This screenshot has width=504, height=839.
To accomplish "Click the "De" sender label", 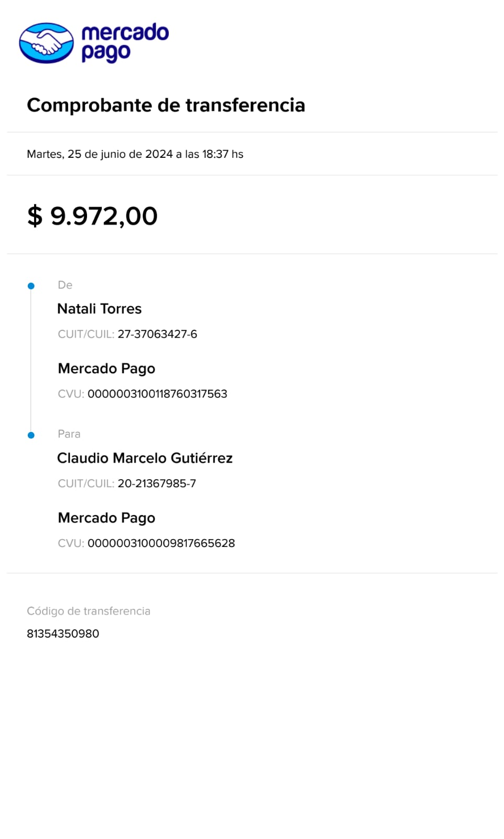I will click(65, 285).
